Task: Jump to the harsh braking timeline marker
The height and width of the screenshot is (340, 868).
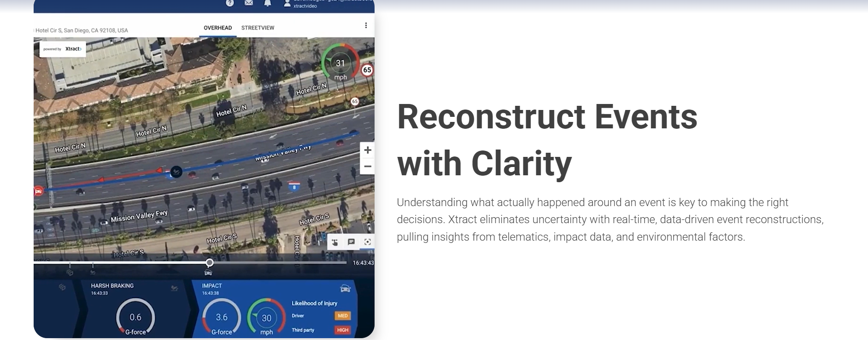Action: pyautogui.click(x=93, y=272)
